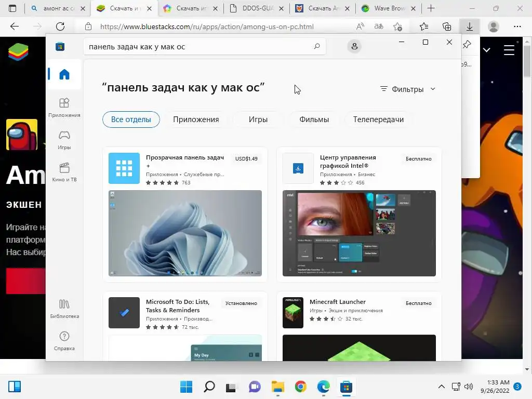Click BlueStacks logo on webpage
Screen dimensions: 532x399
pos(18,52)
